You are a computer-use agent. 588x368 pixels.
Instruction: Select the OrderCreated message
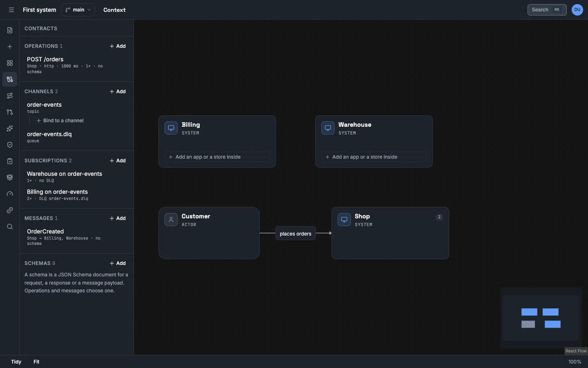pos(76,237)
